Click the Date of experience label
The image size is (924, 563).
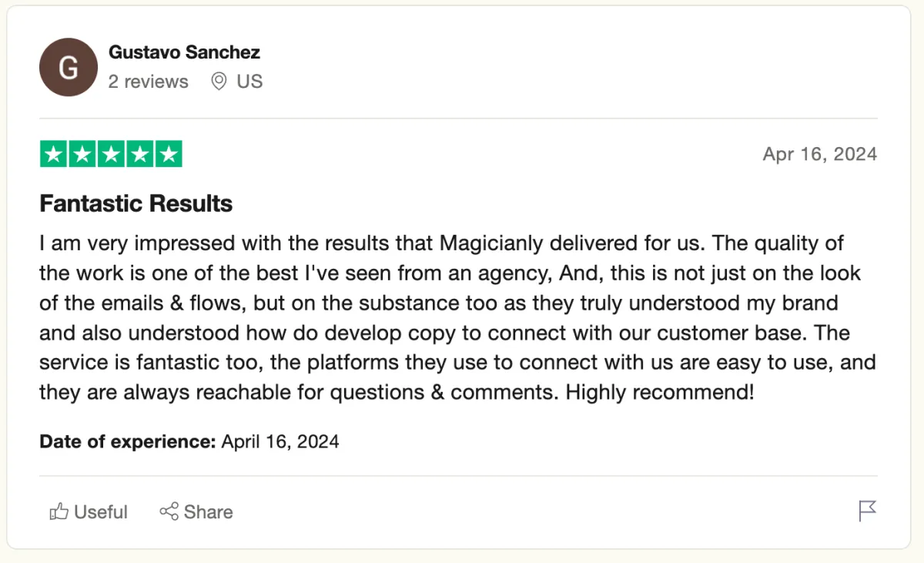click(128, 442)
